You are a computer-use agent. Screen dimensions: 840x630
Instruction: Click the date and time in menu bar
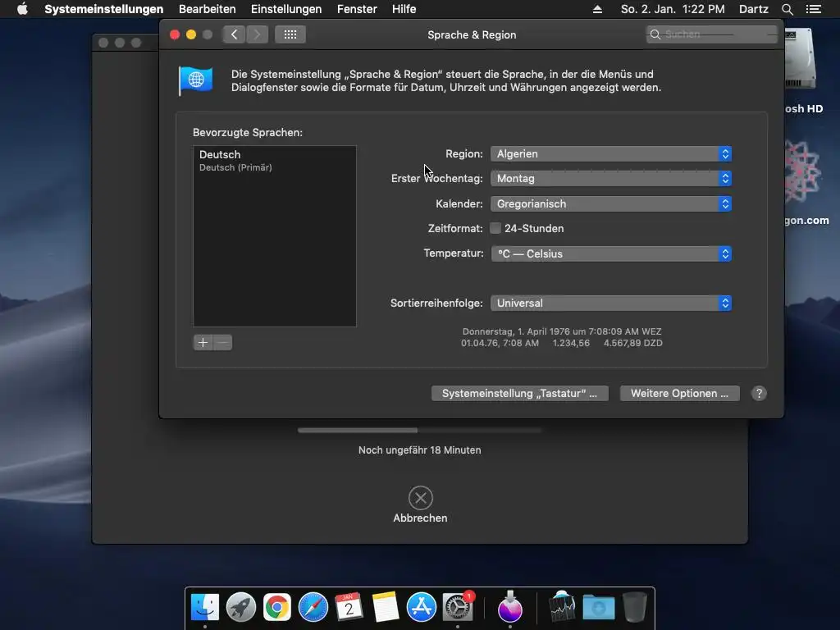(673, 9)
